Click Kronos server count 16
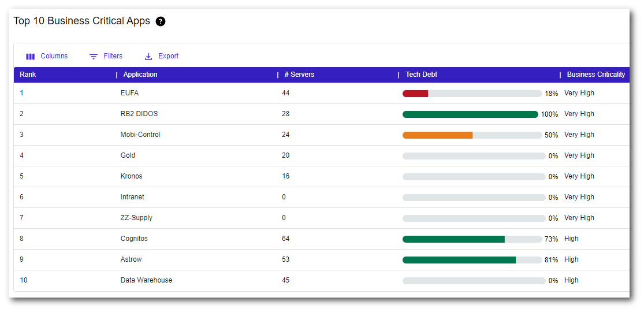The image size is (644, 312). click(286, 176)
